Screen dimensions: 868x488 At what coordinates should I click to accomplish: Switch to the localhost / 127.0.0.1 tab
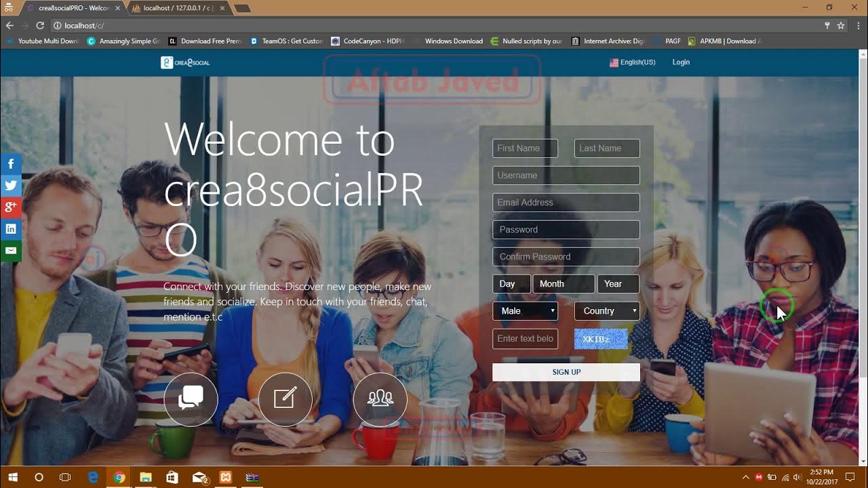click(x=174, y=9)
